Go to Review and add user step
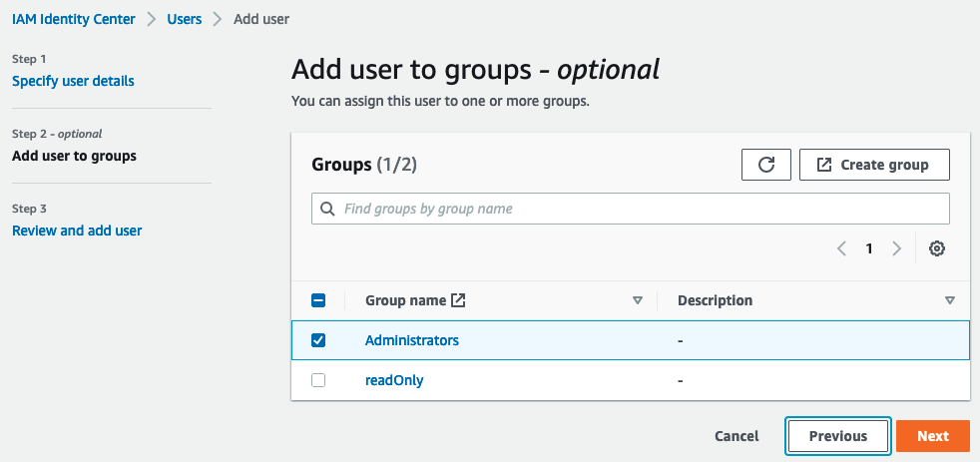Image resolution: width=980 pixels, height=462 pixels. (x=77, y=231)
